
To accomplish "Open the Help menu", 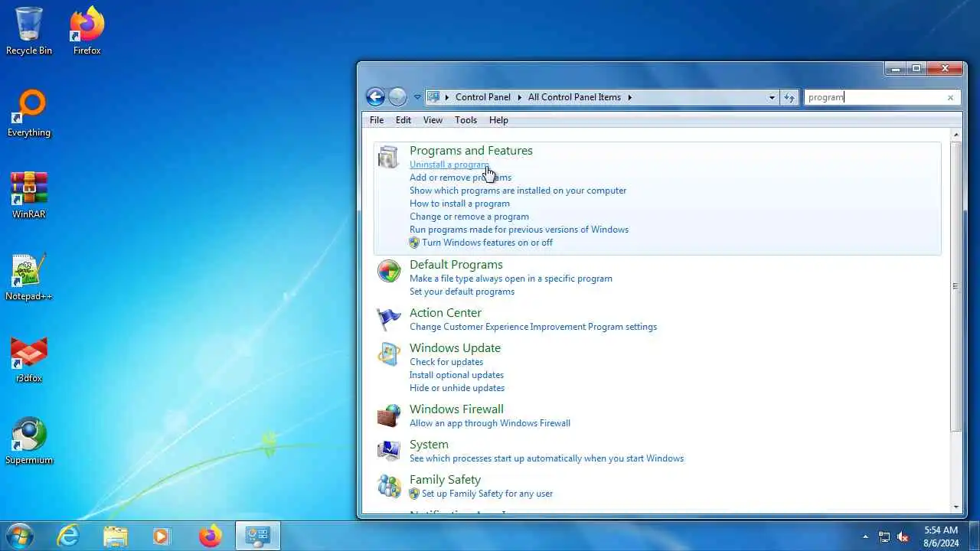I will click(x=498, y=120).
